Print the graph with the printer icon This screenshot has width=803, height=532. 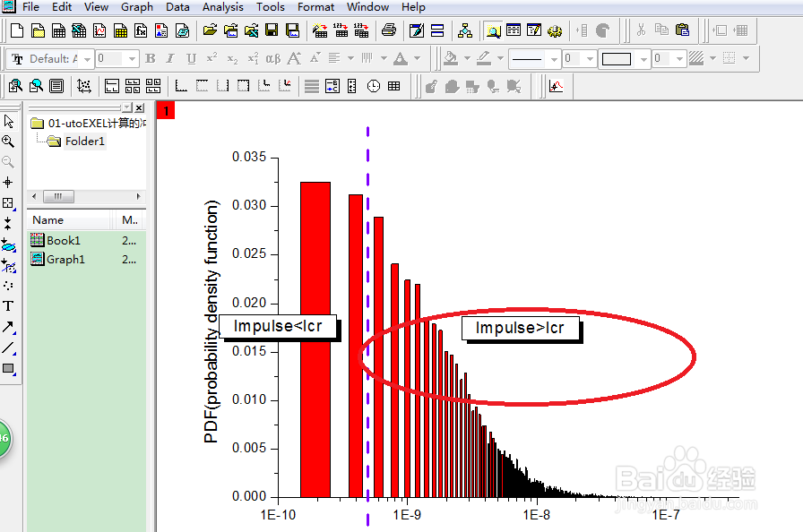pos(389,30)
